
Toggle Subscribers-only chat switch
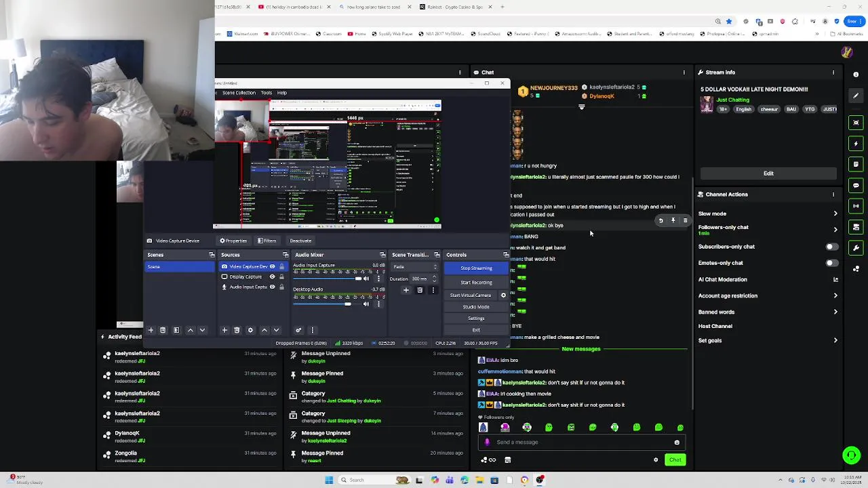pos(831,247)
